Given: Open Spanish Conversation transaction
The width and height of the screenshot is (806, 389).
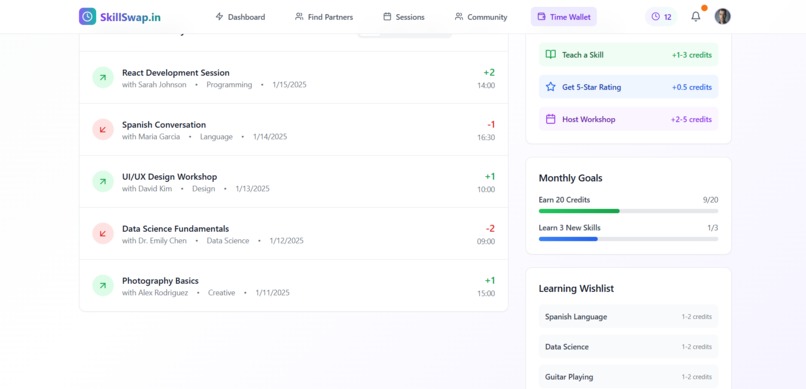Looking at the screenshot, I should tap(294, 129).
